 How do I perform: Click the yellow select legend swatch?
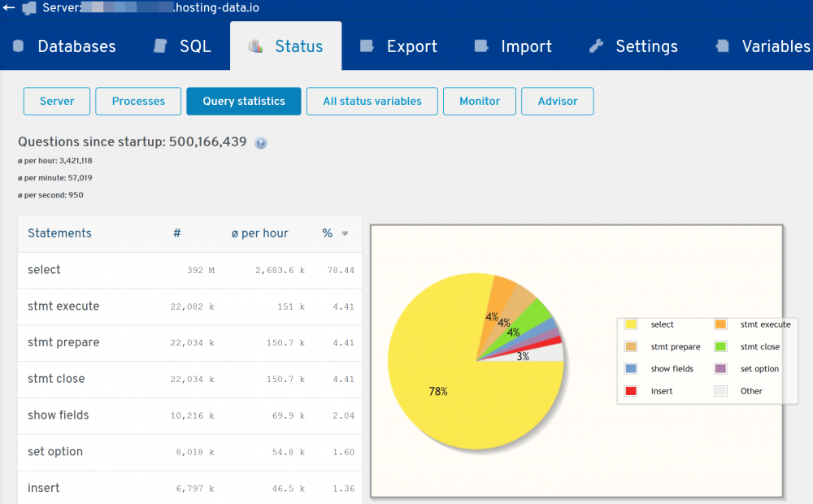(630, 324)
